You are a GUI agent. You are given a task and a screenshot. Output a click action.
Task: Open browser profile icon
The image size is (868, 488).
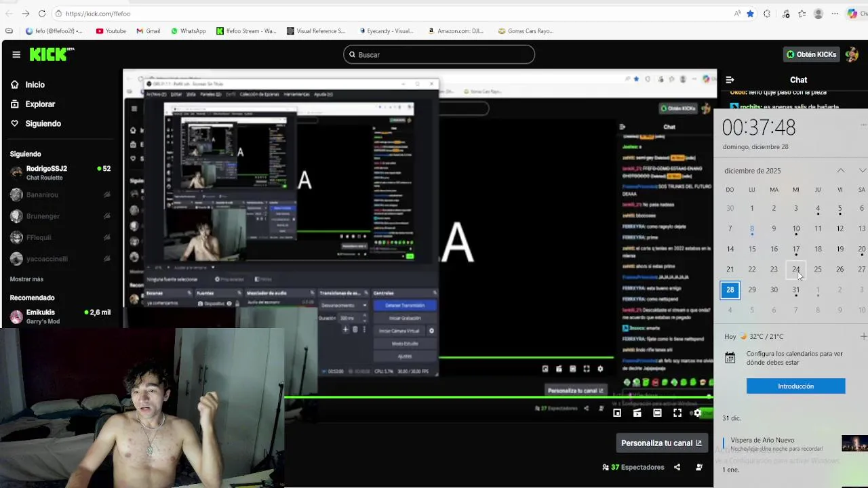(818, 14)
